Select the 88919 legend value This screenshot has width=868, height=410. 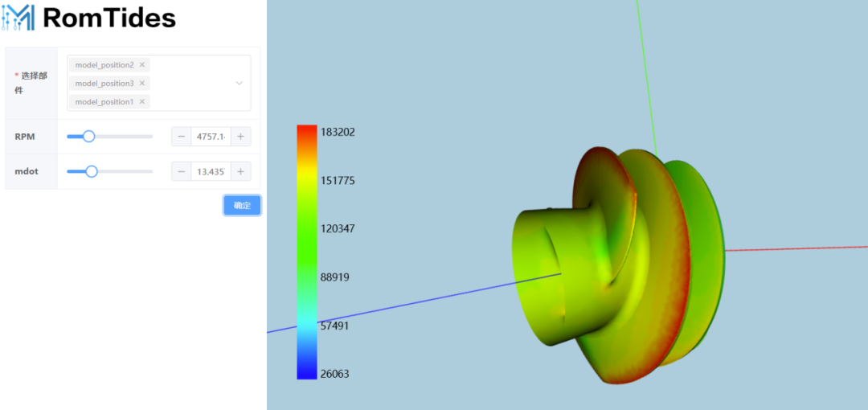pos(335,277)
